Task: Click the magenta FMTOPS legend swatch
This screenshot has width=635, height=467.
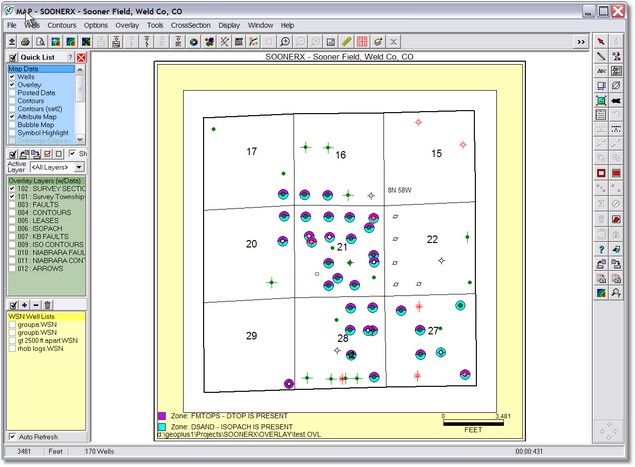Action: pyautogui.click(x=162, y=415)
